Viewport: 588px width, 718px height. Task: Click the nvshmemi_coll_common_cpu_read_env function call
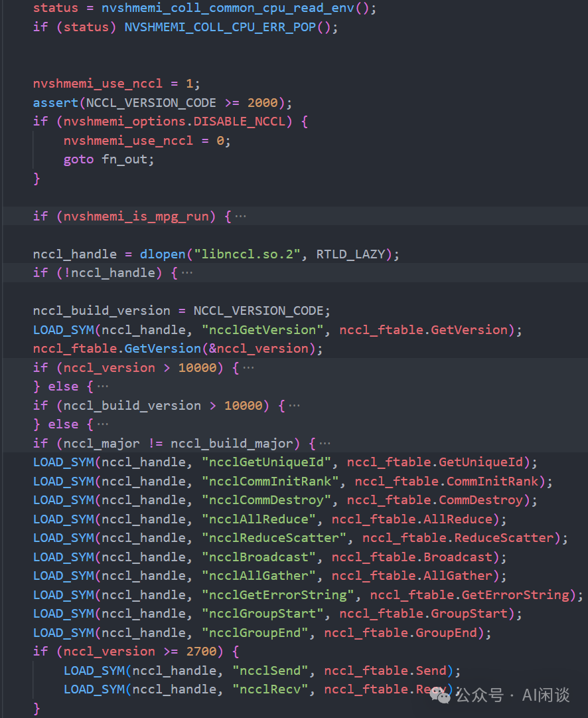(228, 8)
